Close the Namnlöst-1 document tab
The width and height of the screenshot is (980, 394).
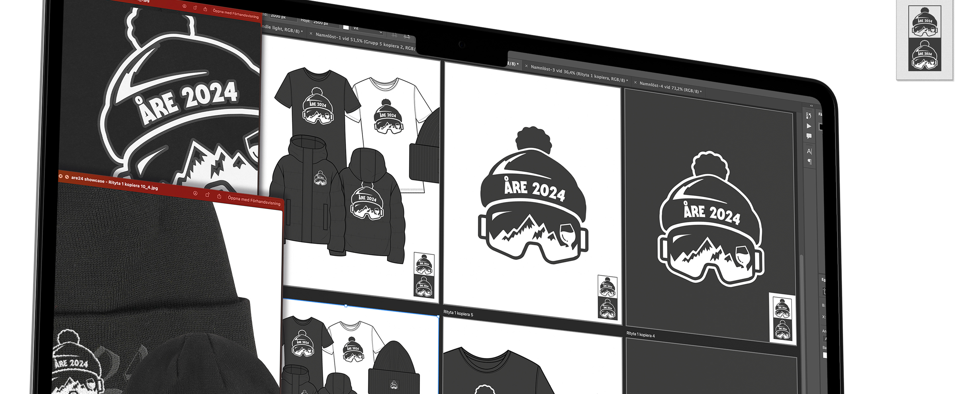coord(311,34)
